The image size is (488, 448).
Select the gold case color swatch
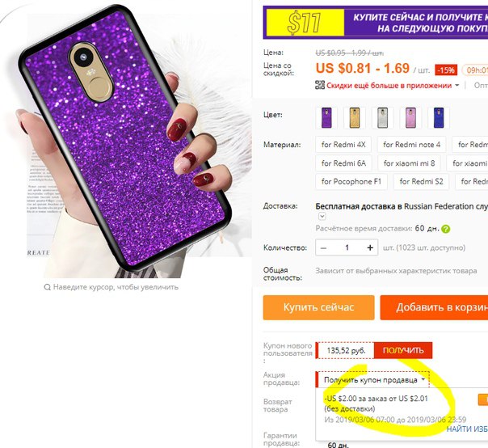355,118
